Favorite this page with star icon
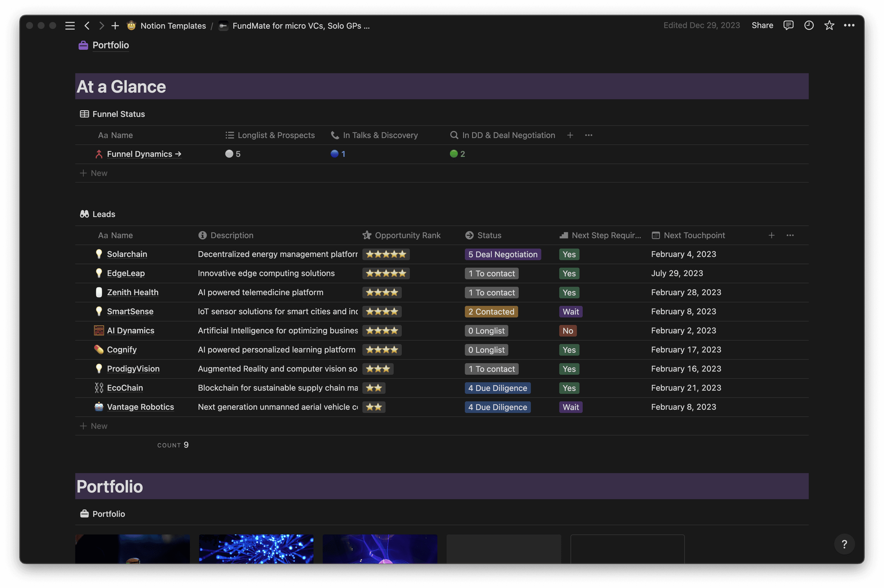Viewport: 884px width, 588px height. (829, 25)
